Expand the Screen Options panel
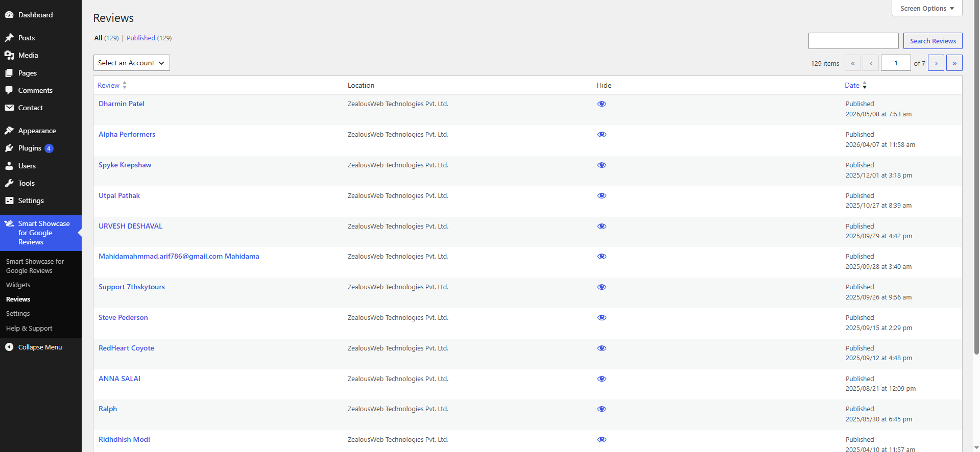 tap(927, 8)
